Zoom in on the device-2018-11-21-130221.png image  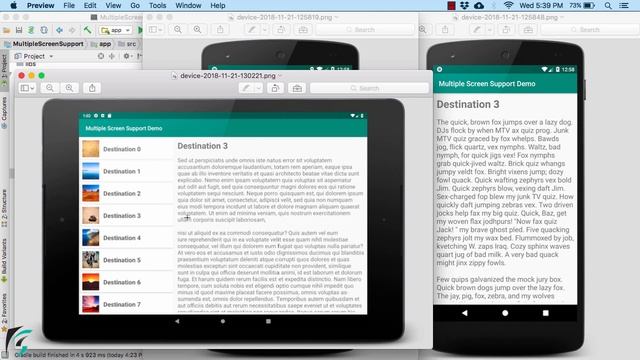tap(69, 88)
